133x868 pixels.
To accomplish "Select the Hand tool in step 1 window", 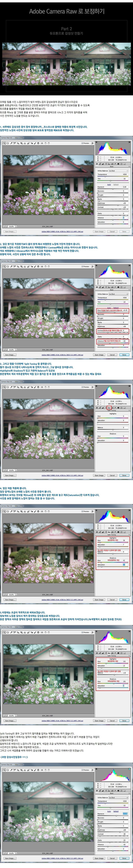I will point(8,143).
